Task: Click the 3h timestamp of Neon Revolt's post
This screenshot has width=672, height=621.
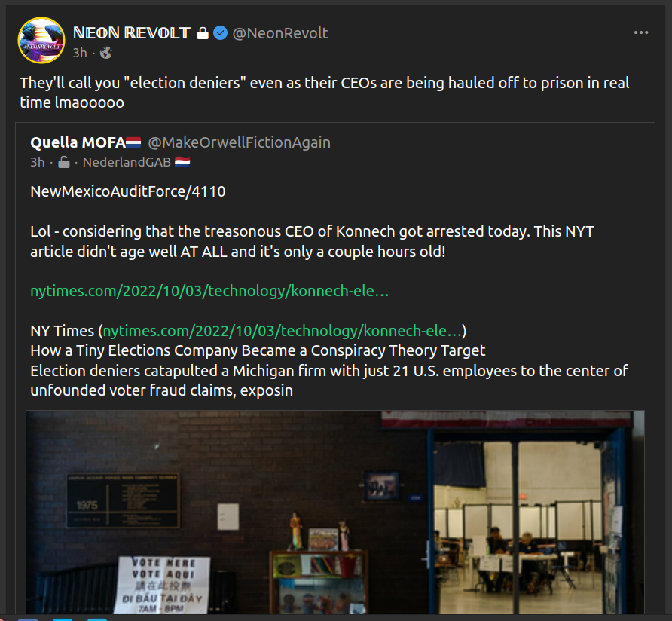Action: (80, 53)
